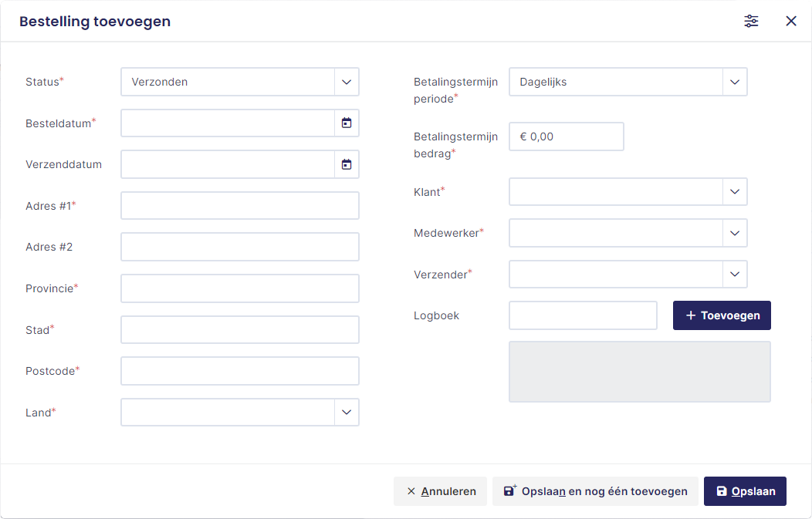Click the Postcode input field

(239, 371)
